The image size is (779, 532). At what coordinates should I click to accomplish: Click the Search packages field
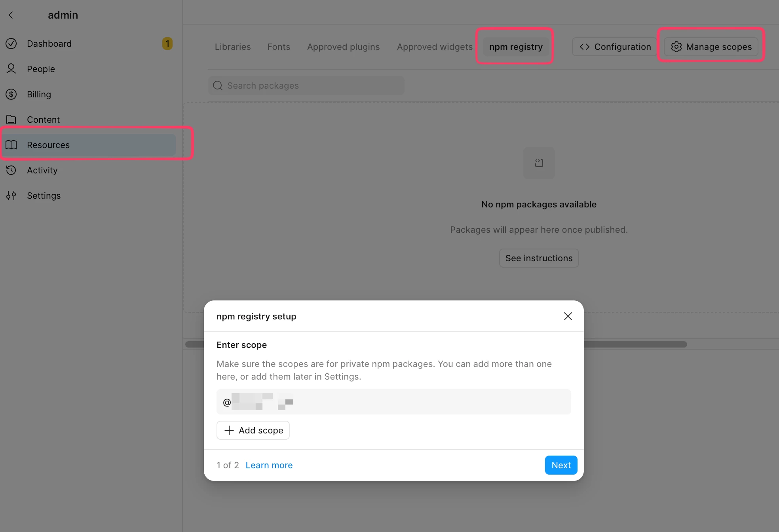point(306,85)
